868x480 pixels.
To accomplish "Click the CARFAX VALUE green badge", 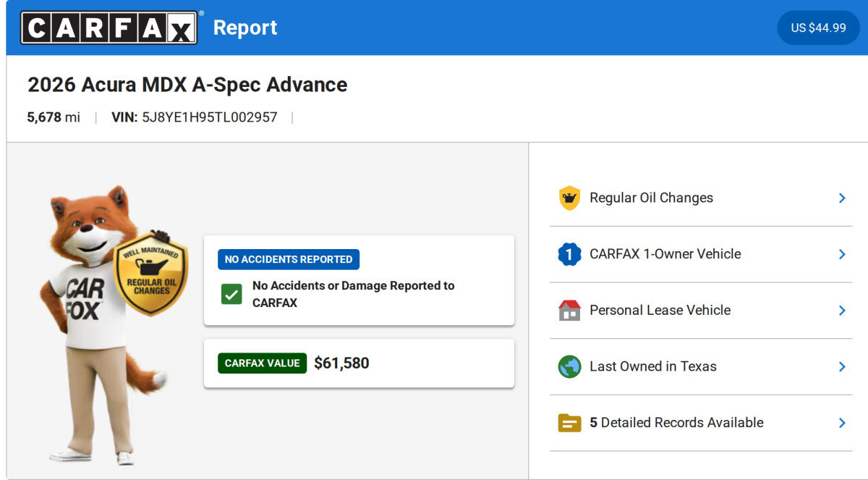I will (262, 363).
